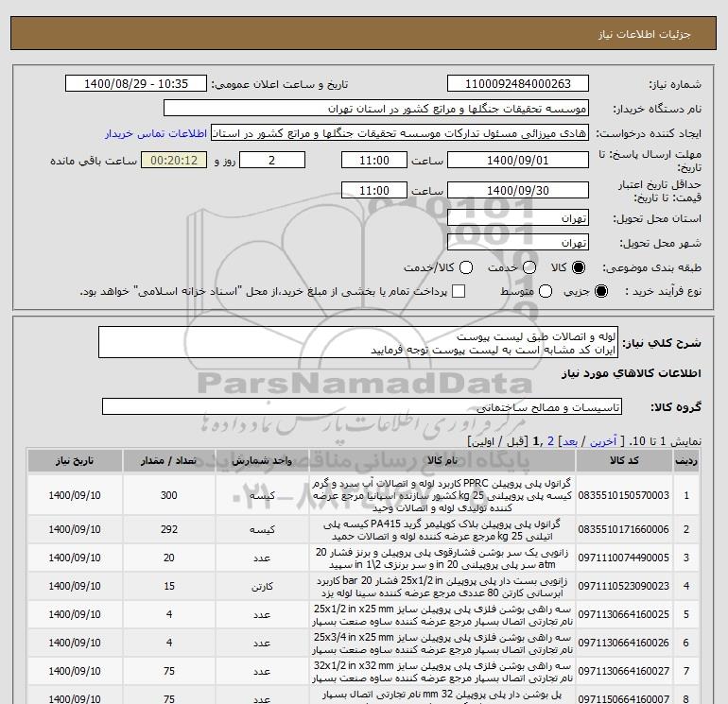The width and height of the screenshot is (728, 704).
Task: Select item code 0971150664160007
Action: pyautogui.click(x=624, y=698)
